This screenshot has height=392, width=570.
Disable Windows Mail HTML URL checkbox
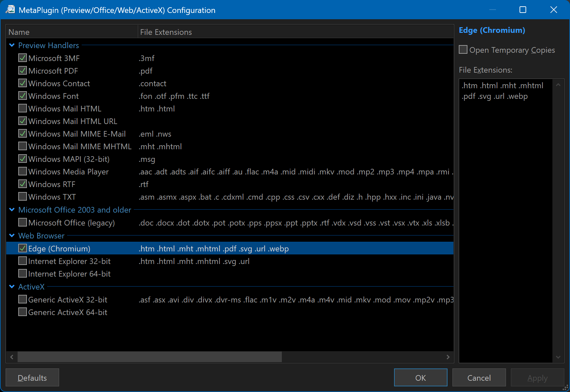[x=23, y=121]
